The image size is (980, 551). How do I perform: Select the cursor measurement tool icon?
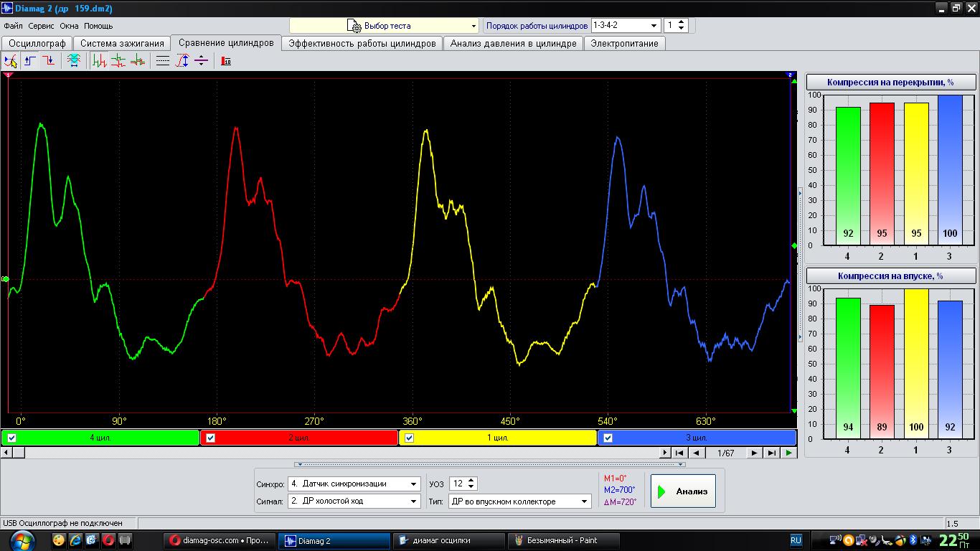(x=11, y=61)
